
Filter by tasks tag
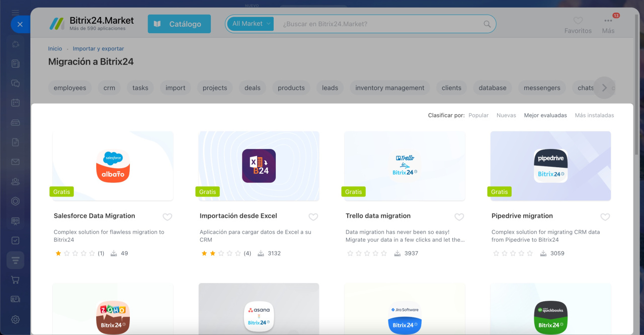(140, 88)
